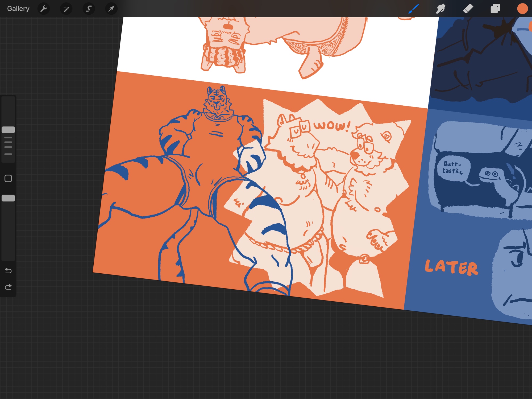Image resolution: width=532 pixels, height=399 pixels.
Task: Undo the last stroke
Action: click(x=8, y=271)
